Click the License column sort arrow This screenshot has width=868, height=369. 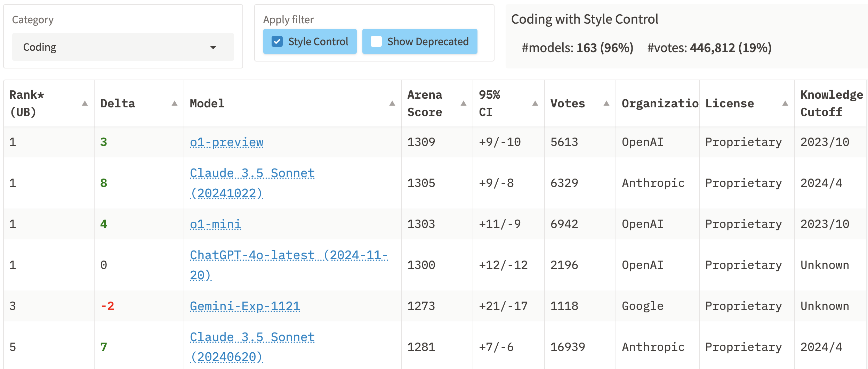click(785, 104)
